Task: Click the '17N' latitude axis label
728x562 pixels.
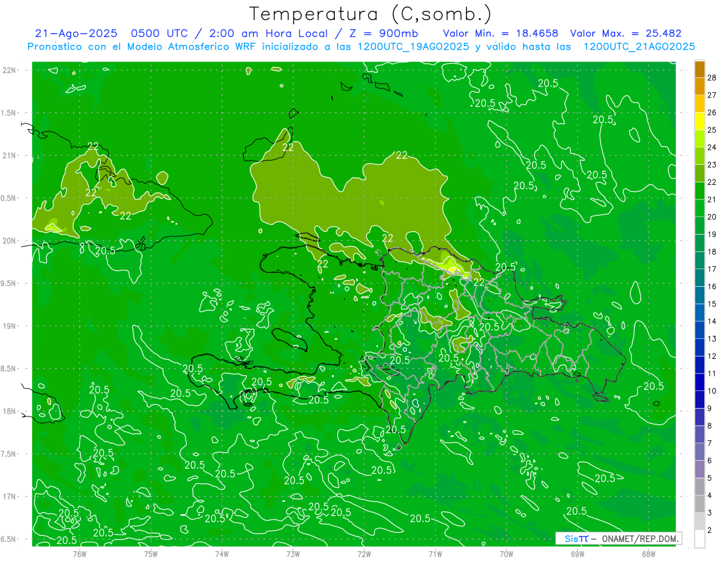Action: pyautogui.click(x=9, y=497)
